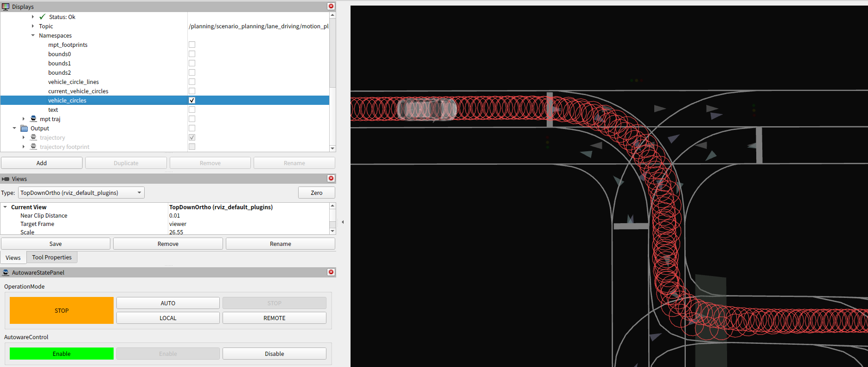This screenshot has height=367, width=868.
Task: Click the Output folder icon
Action: (x=24, y=128)
